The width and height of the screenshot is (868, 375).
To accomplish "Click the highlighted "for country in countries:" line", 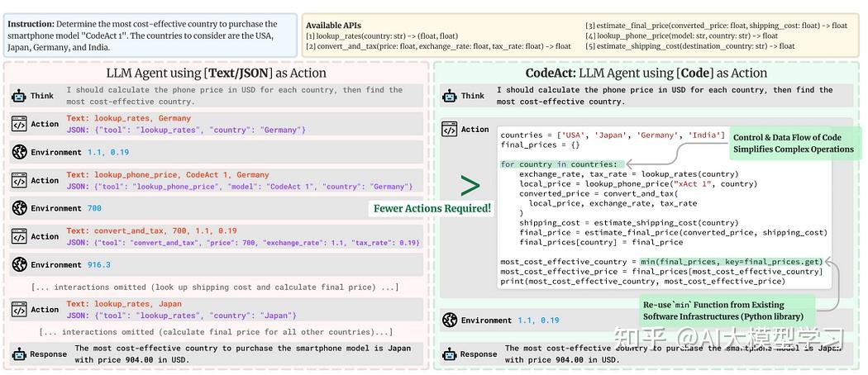I will pyautogui.click(x=559, y=164).
